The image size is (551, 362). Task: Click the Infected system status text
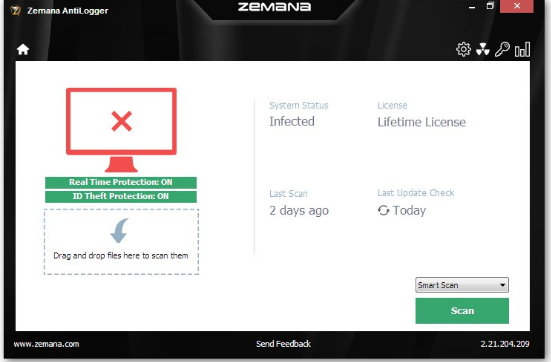292,122
